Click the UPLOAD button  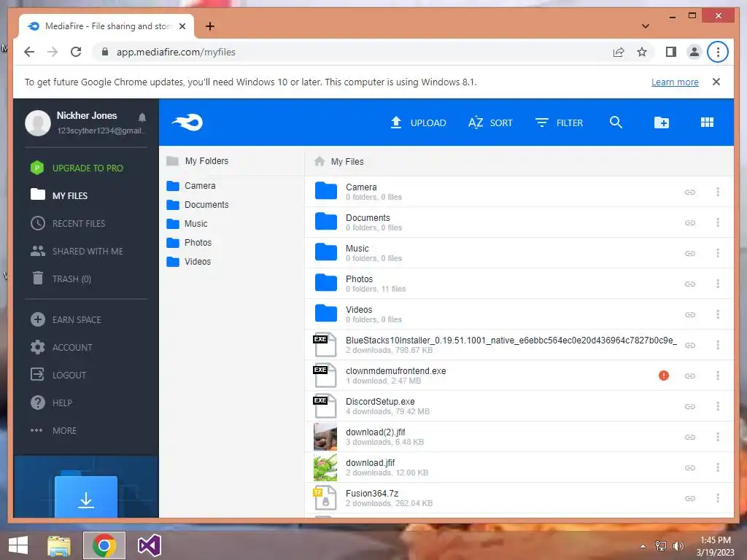click(x=418, y=122)
